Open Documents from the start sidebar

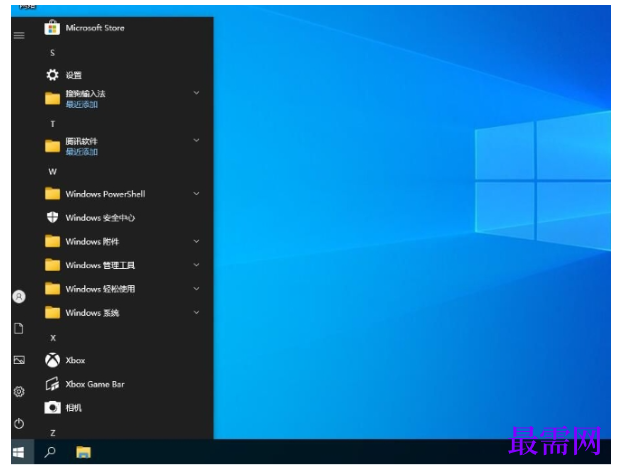pyautogui.click(x=19, y=328)
